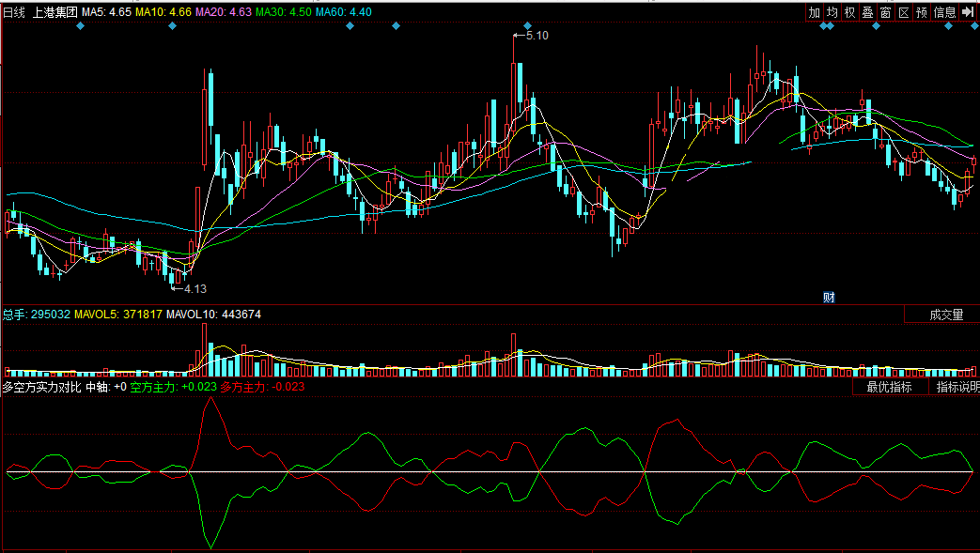Open the 最优指标 tab
980x553 pixels.
[889, 387]
